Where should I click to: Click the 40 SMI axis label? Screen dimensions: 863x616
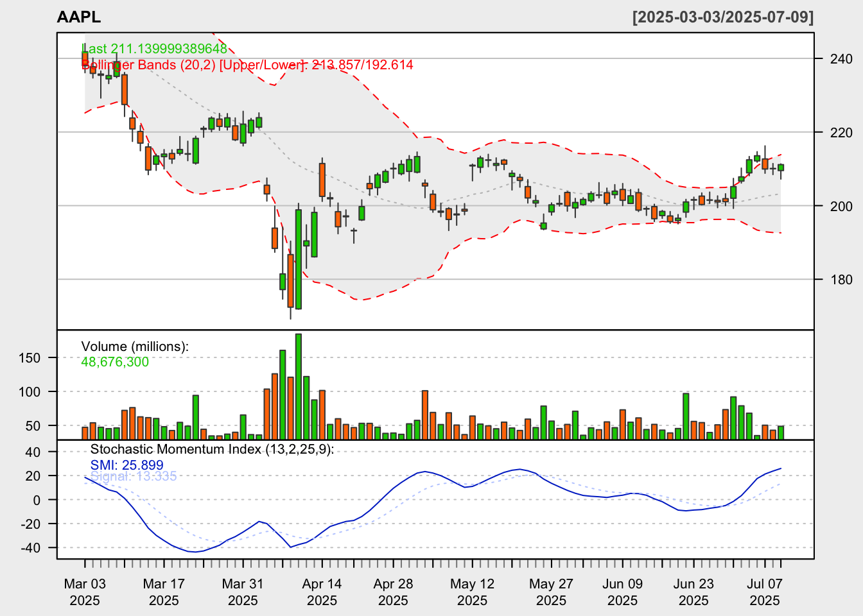[x=33, y=452]
